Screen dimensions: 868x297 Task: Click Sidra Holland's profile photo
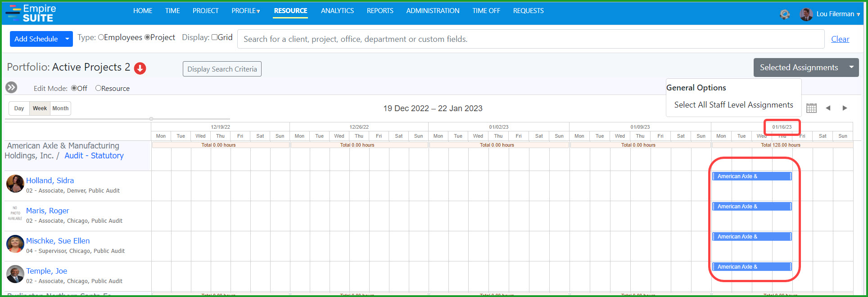tap(15, 184)
